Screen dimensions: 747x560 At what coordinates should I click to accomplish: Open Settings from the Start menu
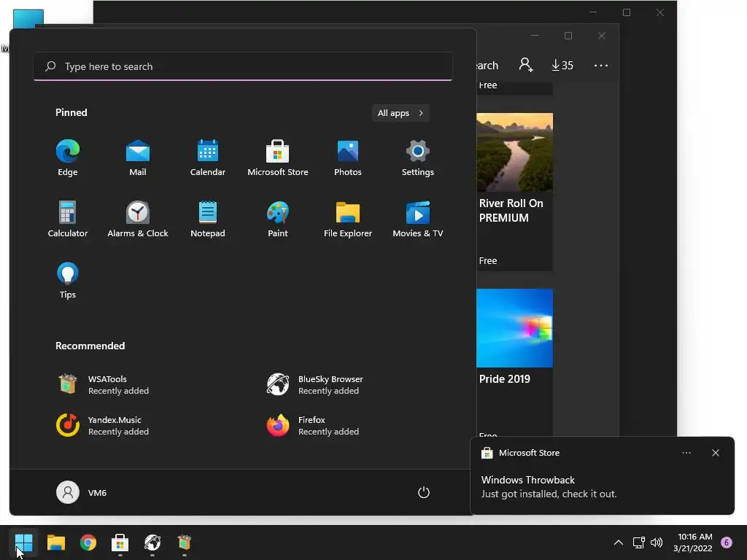[418, 158]
